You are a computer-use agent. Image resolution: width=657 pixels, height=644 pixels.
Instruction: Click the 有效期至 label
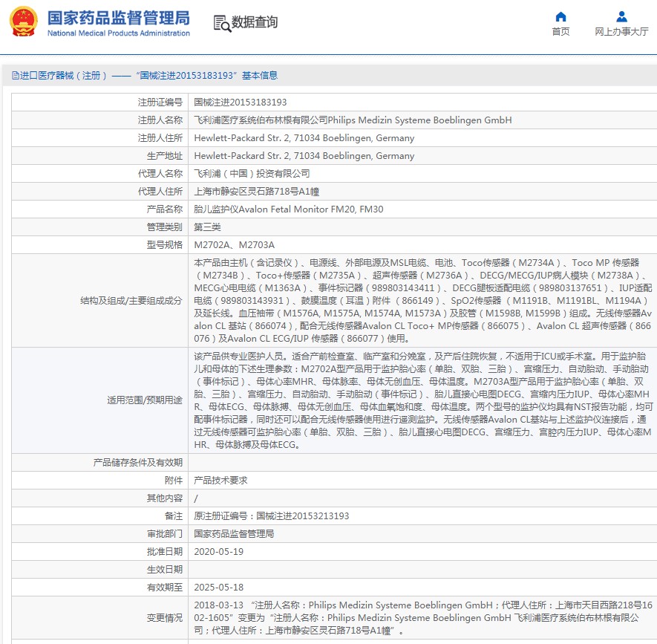165,588
